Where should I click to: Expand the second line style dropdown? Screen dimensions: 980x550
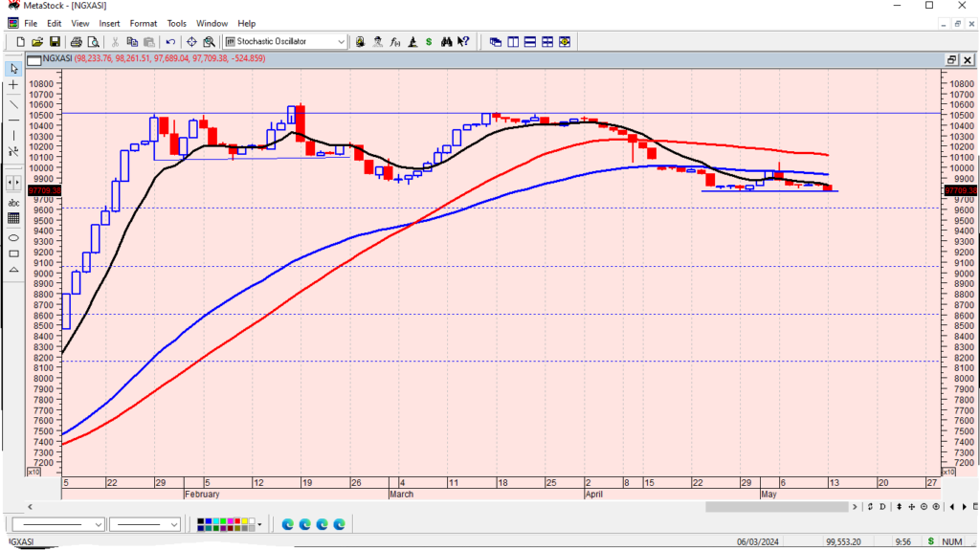click(173, 524)
